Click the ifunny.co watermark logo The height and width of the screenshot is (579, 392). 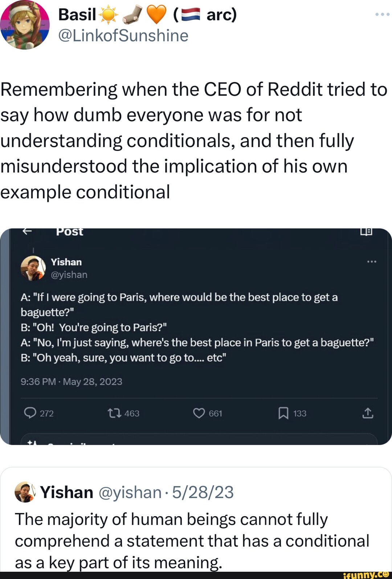[x=366, y=574]
